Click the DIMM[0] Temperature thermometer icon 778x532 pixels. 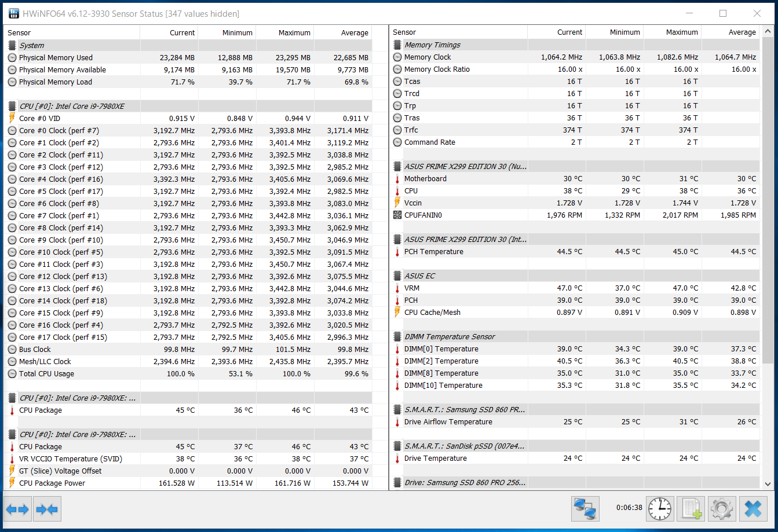[x=397, y=348]
